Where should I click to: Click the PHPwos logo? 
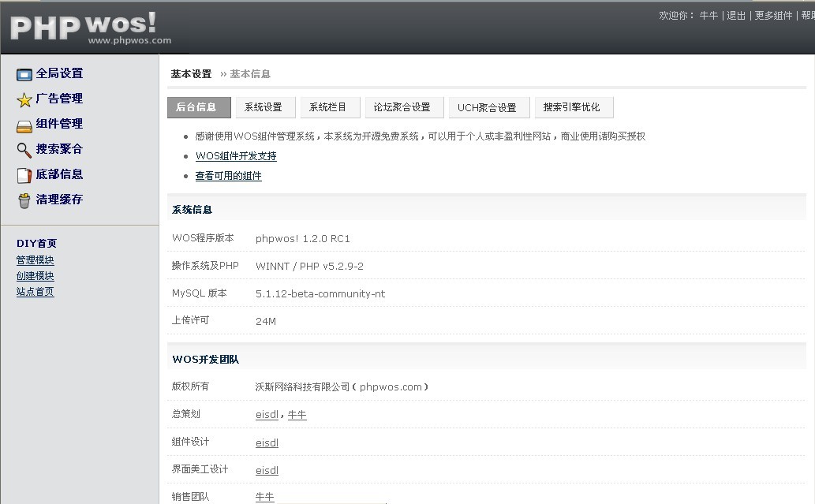point(83,26)
